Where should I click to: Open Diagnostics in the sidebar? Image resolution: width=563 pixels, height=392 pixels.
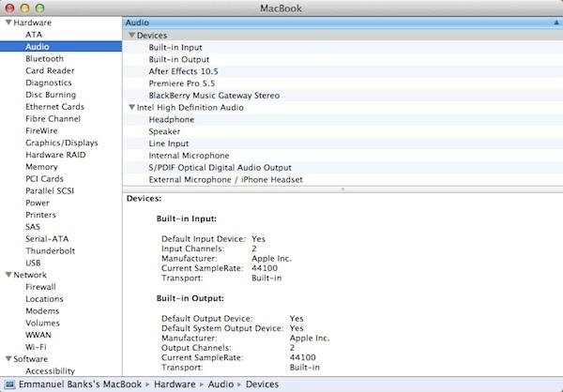coord(49,83)
